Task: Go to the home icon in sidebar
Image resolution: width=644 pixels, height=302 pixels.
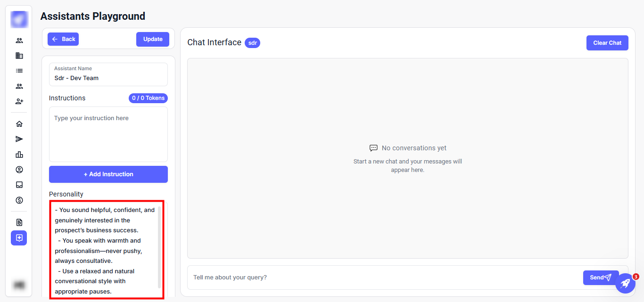Action: (x=19, y=124)
